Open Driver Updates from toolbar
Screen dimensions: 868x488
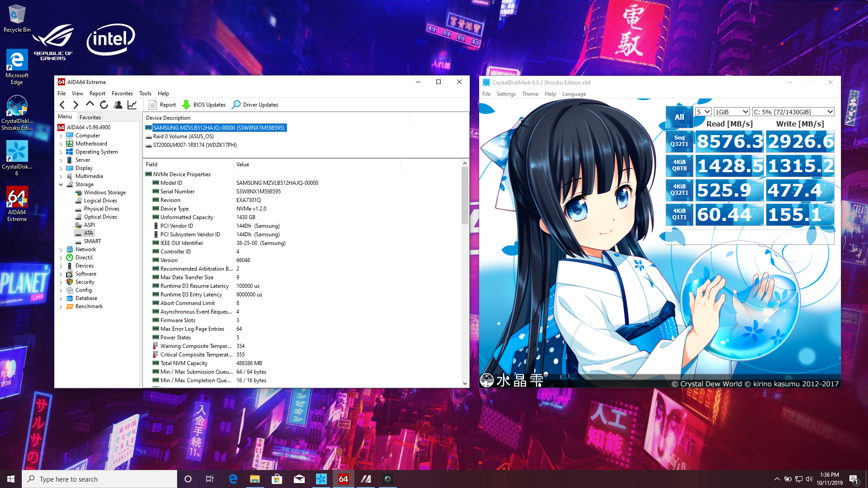coord(255,105)
